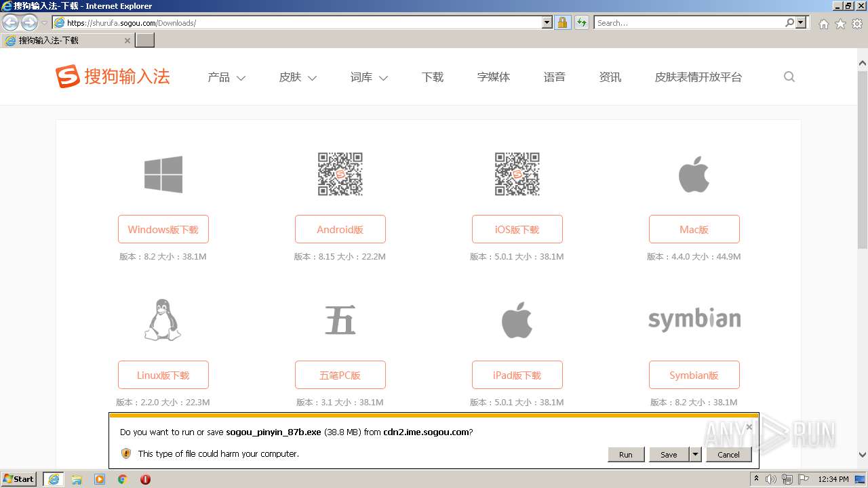Click the refresh page icon

[581, 22]
